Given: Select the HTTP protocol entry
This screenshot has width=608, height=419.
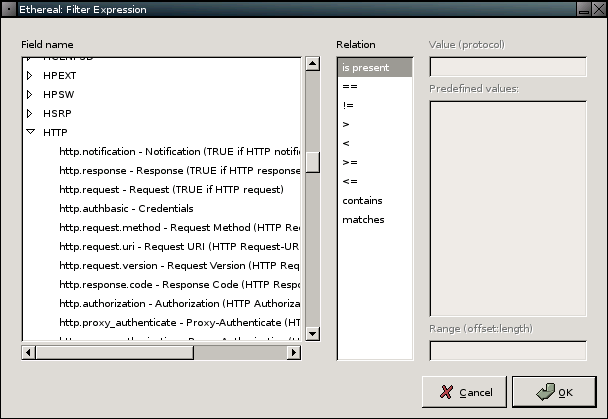Looking at the screenshot, I should 55,133.
